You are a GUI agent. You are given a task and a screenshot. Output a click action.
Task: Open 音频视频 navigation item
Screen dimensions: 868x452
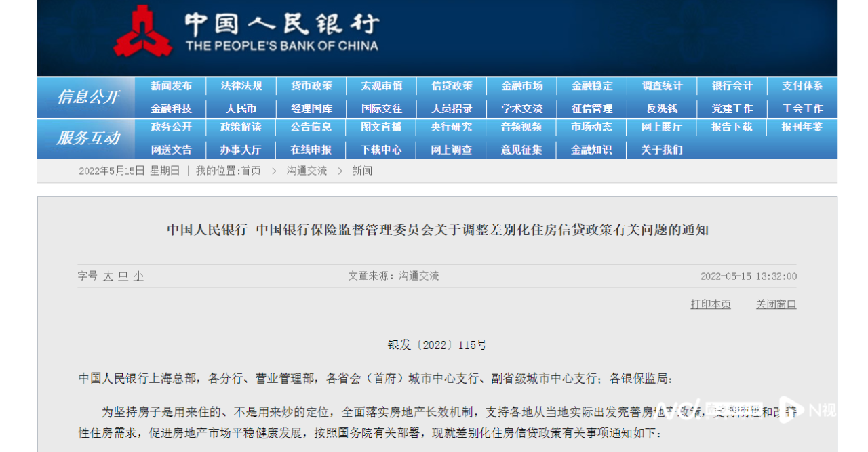522,127
